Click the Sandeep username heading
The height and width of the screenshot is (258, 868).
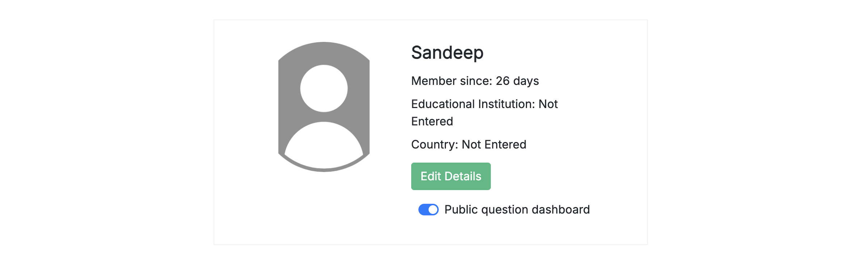point(447,53)
